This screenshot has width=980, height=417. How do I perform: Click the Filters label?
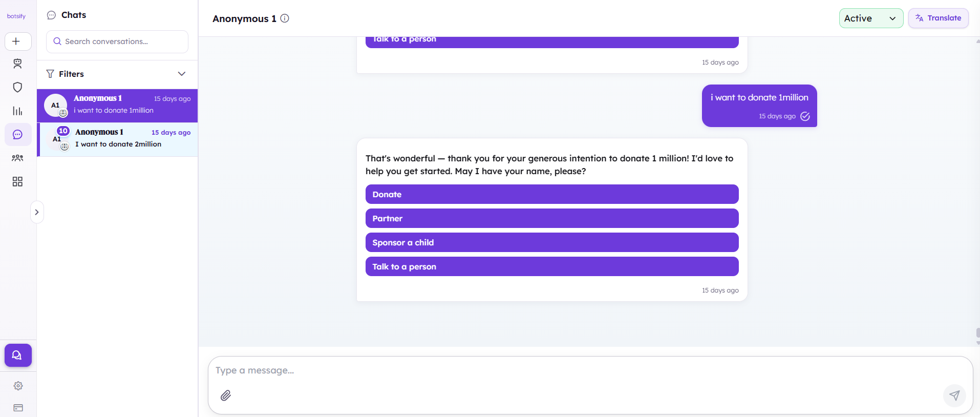pyautogui.click(x=71, y=74)
